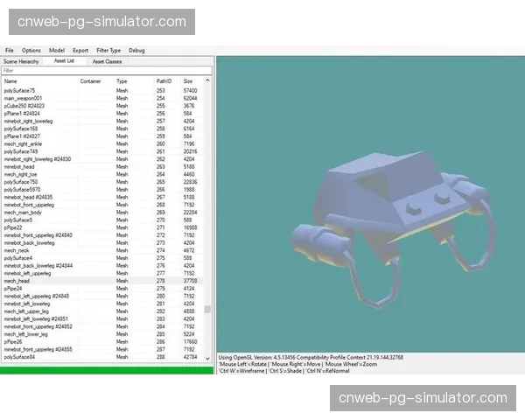Open the Export menu
This screenshot has width=525, height=420.
(x=80, y=51)
